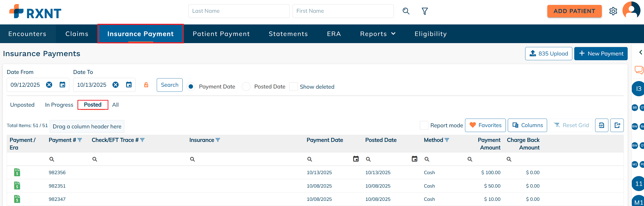Click the patient search magnifier icon
644x206 pixels.
pos(406,11)
